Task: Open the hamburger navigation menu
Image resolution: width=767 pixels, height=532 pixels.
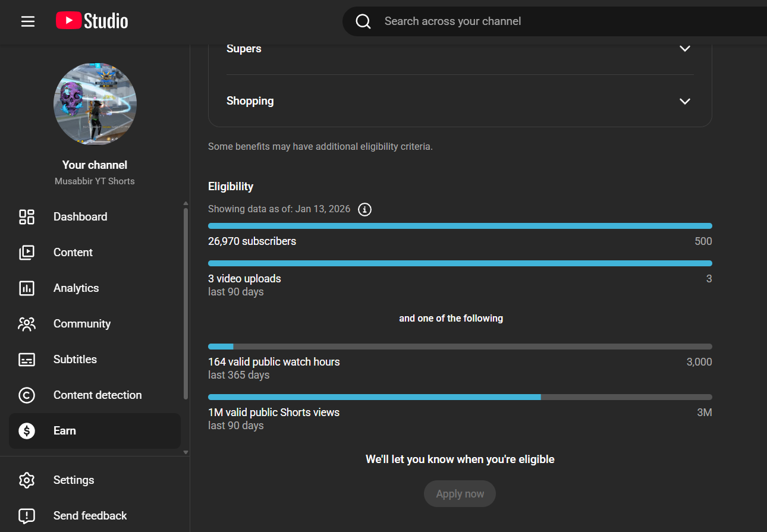Action: (x=28, y=21)
